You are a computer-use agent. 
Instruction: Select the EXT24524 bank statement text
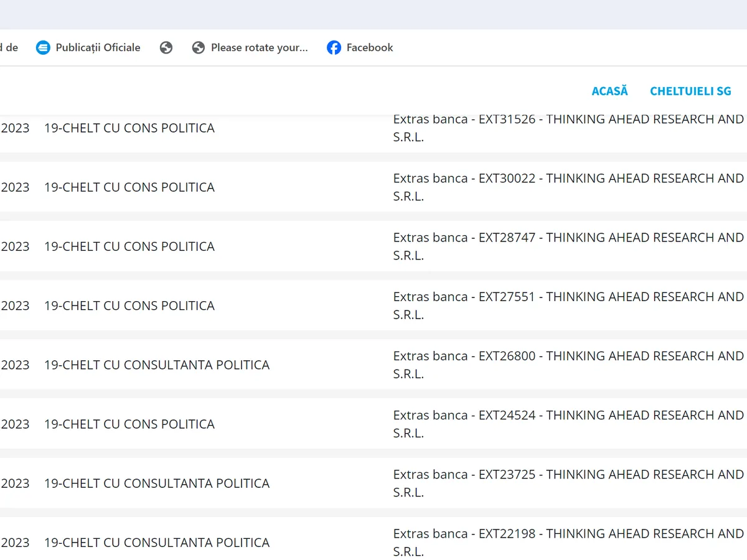(x=568, y=424)
